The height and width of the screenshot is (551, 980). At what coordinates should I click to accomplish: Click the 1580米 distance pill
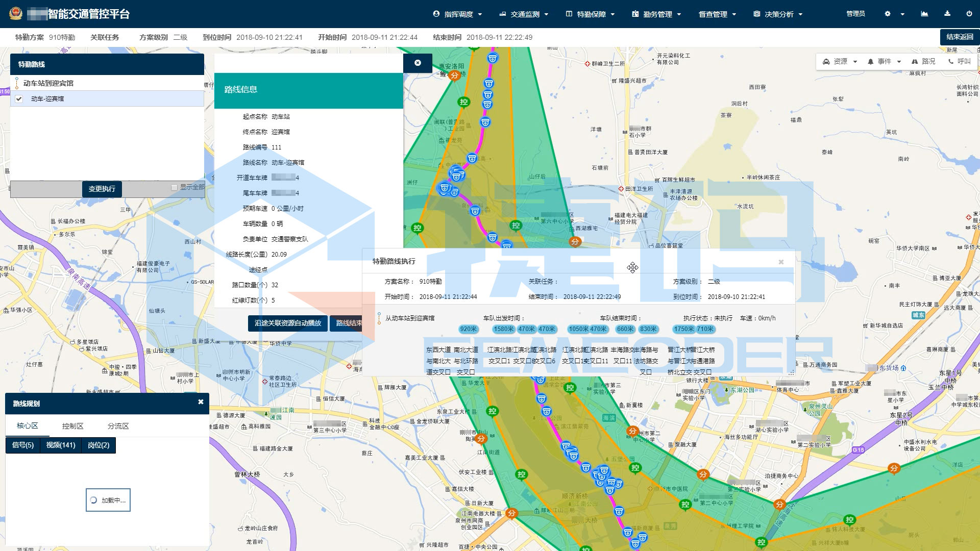point(503,329)
